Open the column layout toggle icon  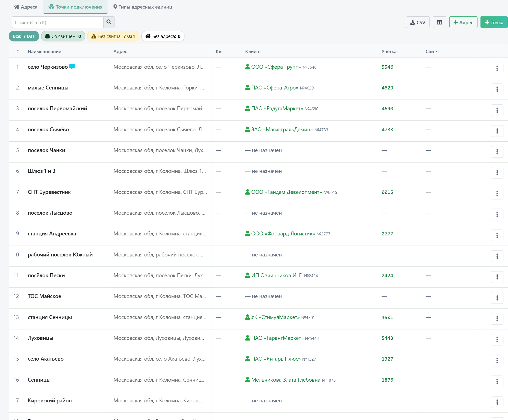pos(439,22)
